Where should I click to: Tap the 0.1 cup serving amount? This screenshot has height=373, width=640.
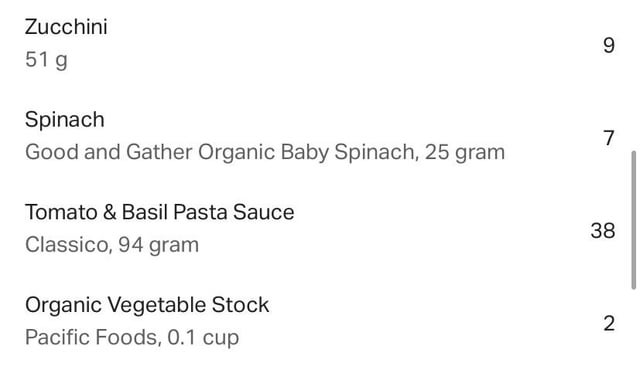coord(203,337)
